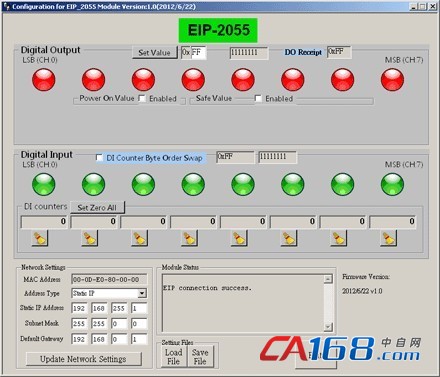
Task: Click the EIP-2055 green title banner
Action: pos(218,30)
